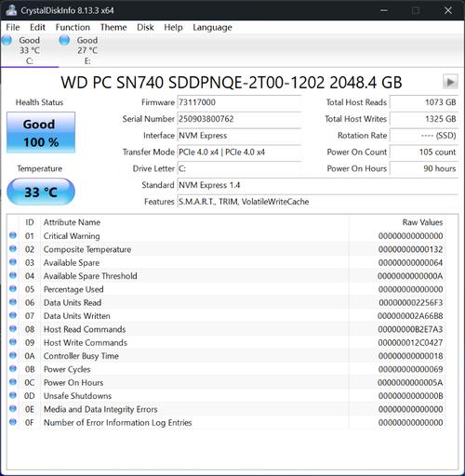This screenshot has height=476, width=465.
Task: Select the E: drive status orb
Action: click(x=64, y=40)
